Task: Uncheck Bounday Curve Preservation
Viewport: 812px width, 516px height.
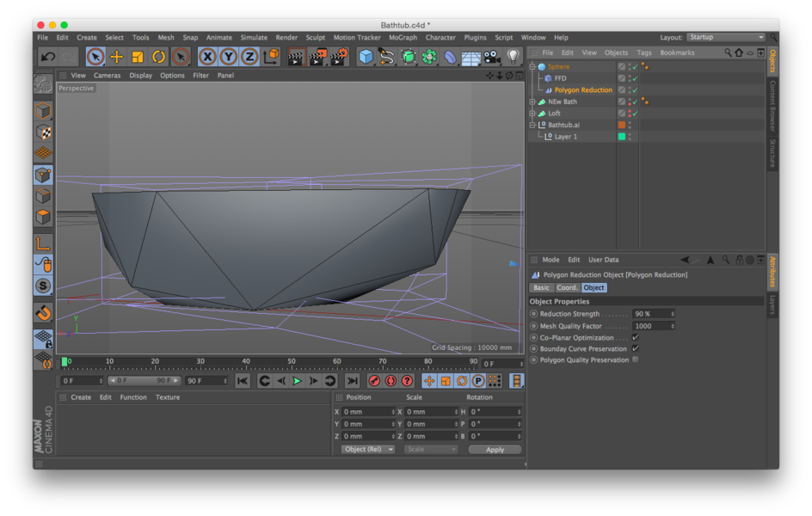Action: pyautogui.click(x=636, y=348)
